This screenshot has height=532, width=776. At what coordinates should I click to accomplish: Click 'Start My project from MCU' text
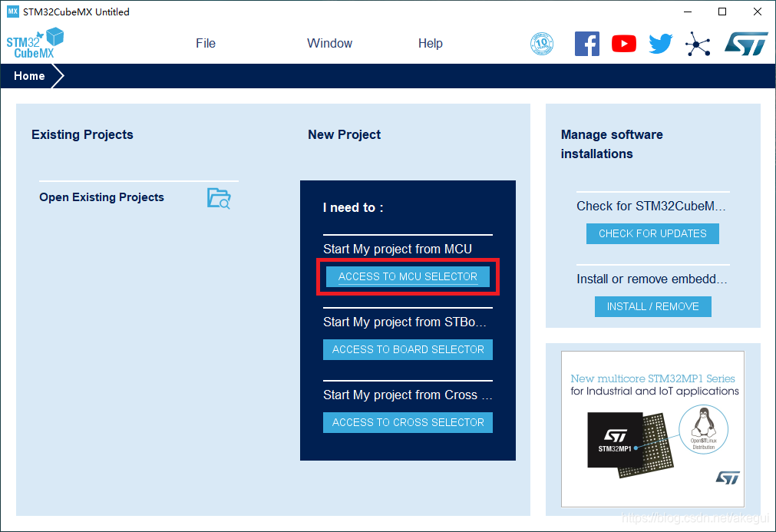pyautogui.click(x=398, y=249)
